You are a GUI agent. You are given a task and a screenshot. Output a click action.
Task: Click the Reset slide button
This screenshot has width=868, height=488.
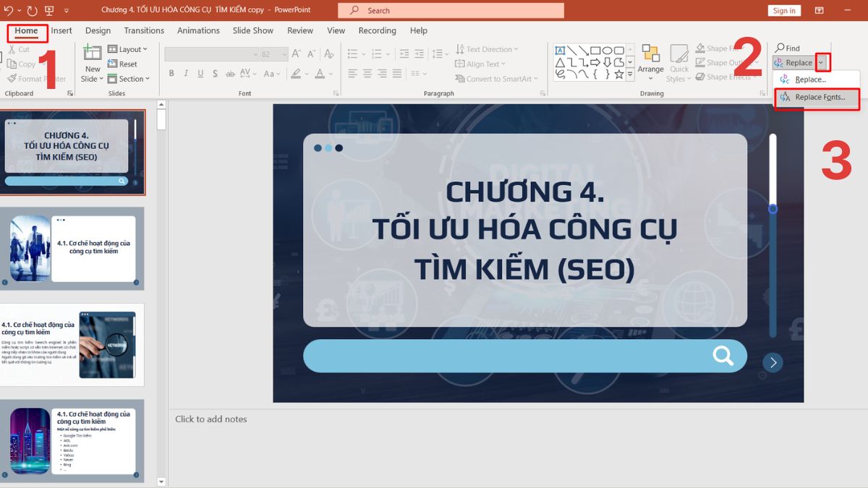point(123,64)
